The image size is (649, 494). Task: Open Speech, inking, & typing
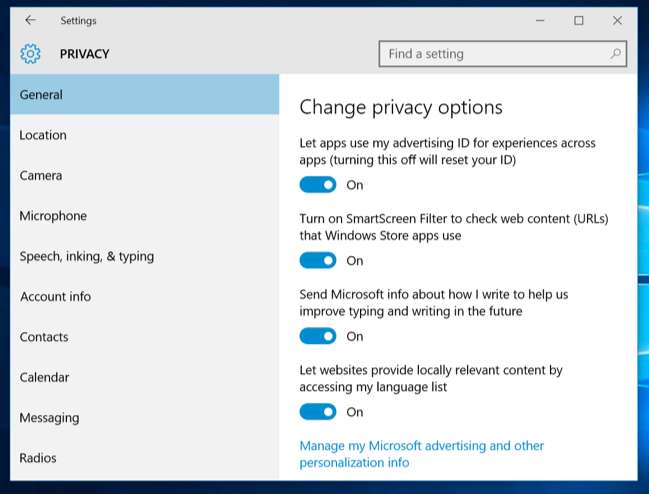point(87,256)
